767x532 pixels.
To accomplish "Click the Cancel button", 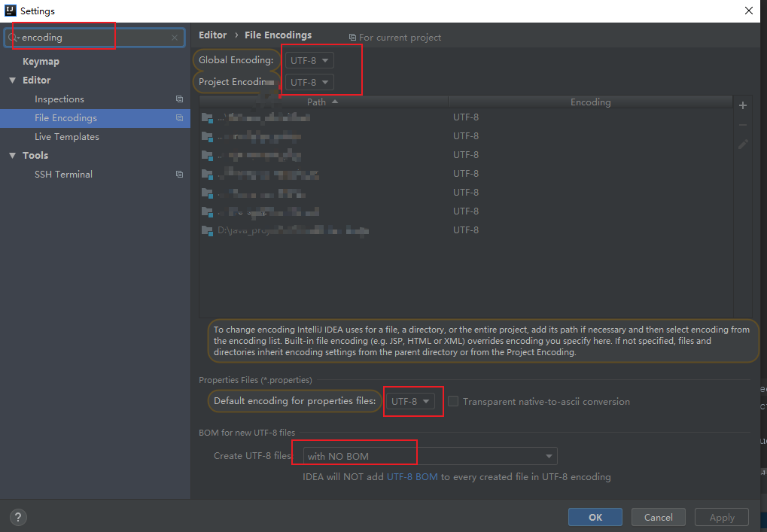I will coord(659,518).
